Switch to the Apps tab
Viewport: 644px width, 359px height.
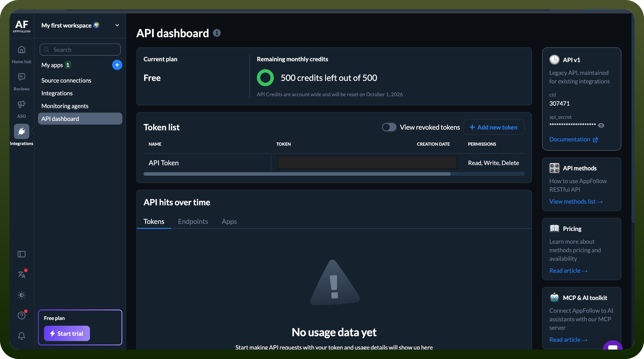pyautogui.click(x=229, y=222)
